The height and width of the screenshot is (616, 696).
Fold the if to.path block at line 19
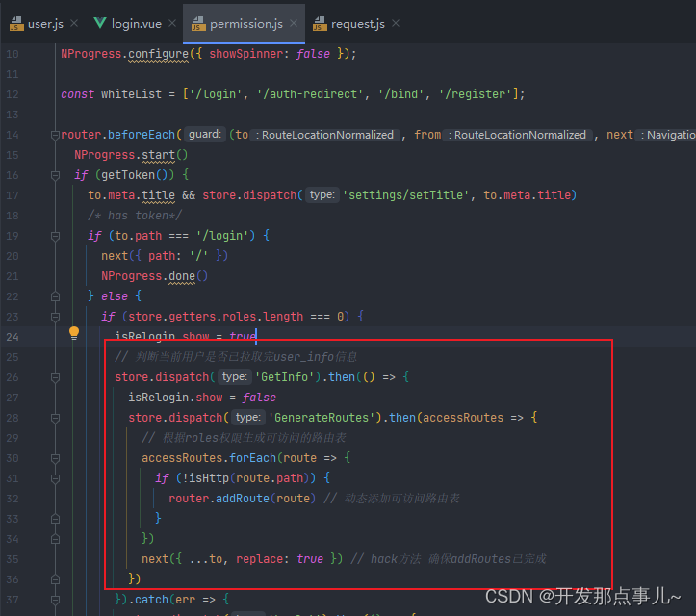click(56, 236)
